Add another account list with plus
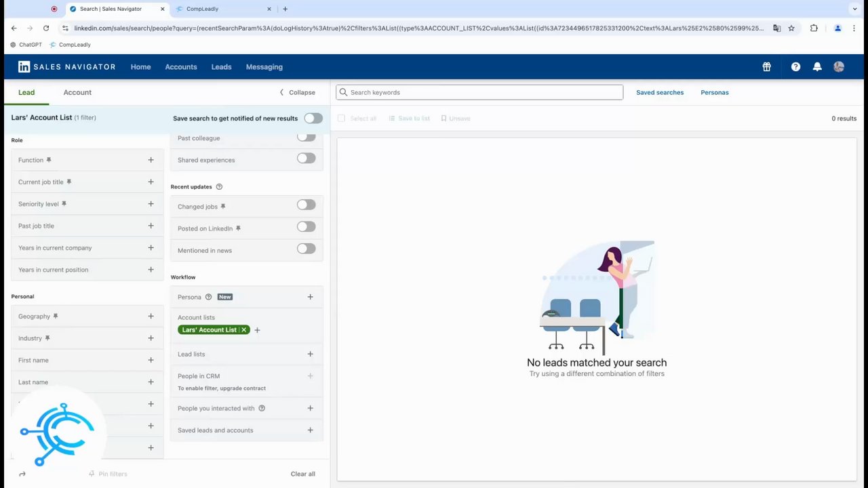 point(257,330)
